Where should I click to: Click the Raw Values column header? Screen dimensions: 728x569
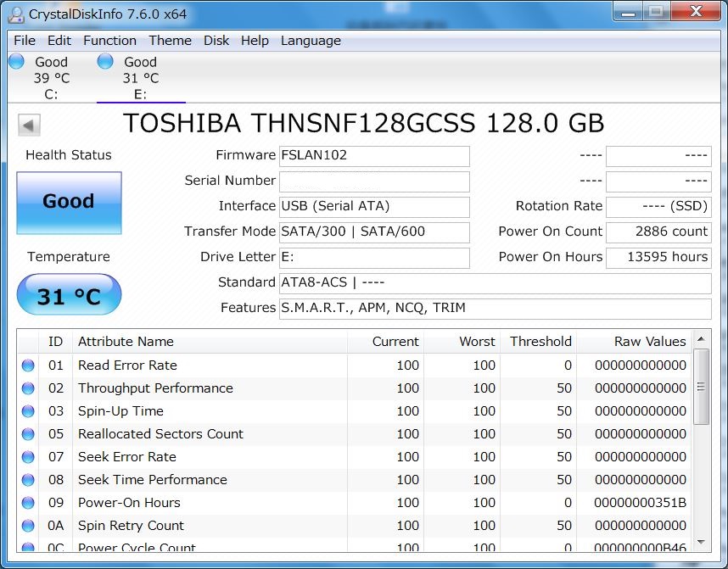click(x=634, y=342)
